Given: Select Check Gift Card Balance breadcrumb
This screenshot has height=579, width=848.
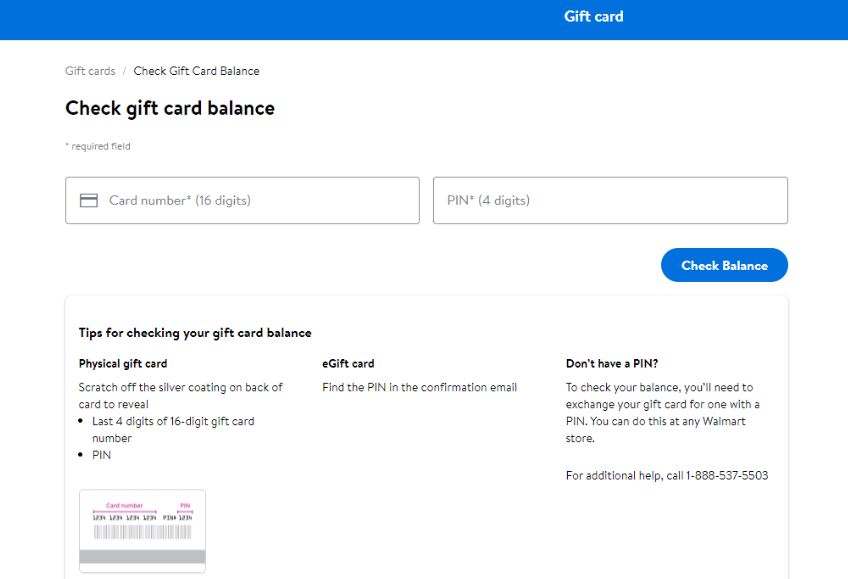Looking at the screenshot, I should coord(196,71).
